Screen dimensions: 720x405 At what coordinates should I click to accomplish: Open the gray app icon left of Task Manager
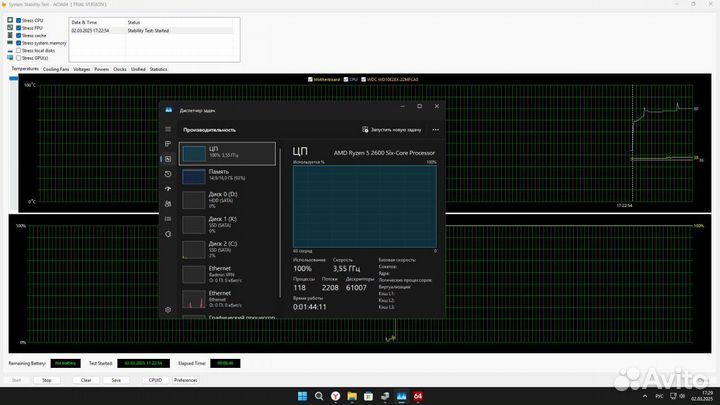click(x=385, y=396)
